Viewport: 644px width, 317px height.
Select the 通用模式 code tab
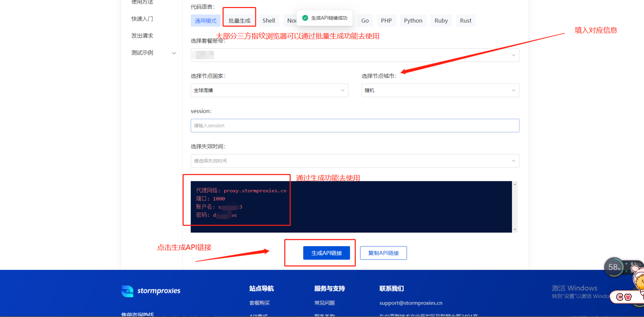click(x=205, y=21)
